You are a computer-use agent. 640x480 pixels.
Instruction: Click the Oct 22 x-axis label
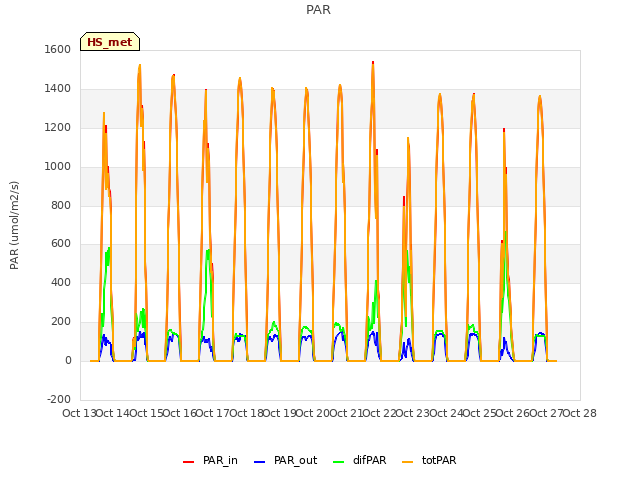[380, 413]
